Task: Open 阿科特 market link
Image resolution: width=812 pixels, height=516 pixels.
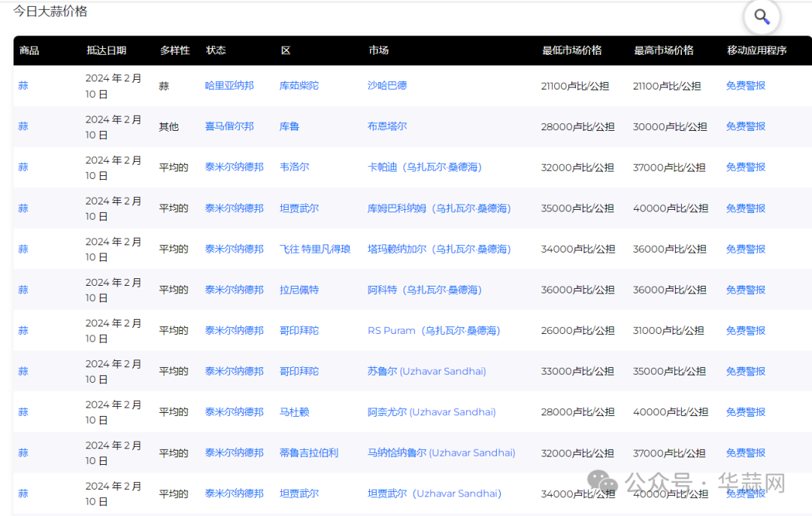Action: 425,290
